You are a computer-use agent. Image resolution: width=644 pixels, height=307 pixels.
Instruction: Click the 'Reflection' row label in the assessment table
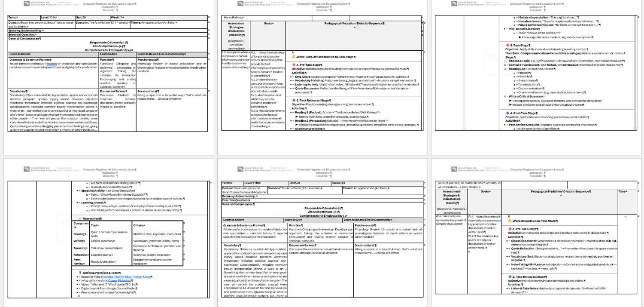pyautogui.click(x=80, y=255)
